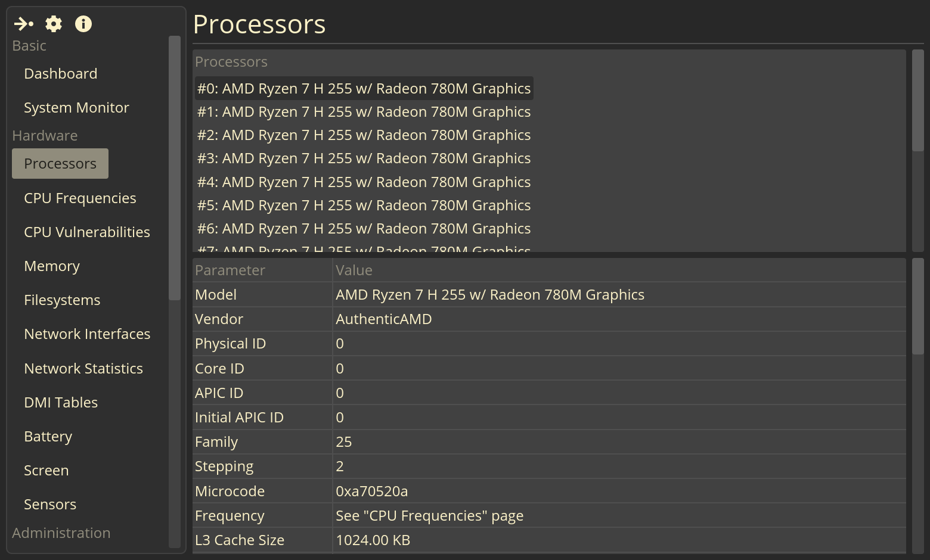Click the AuthenticAMD vendor value
Screen dimensions: 930x560
(x=384, y=319)
